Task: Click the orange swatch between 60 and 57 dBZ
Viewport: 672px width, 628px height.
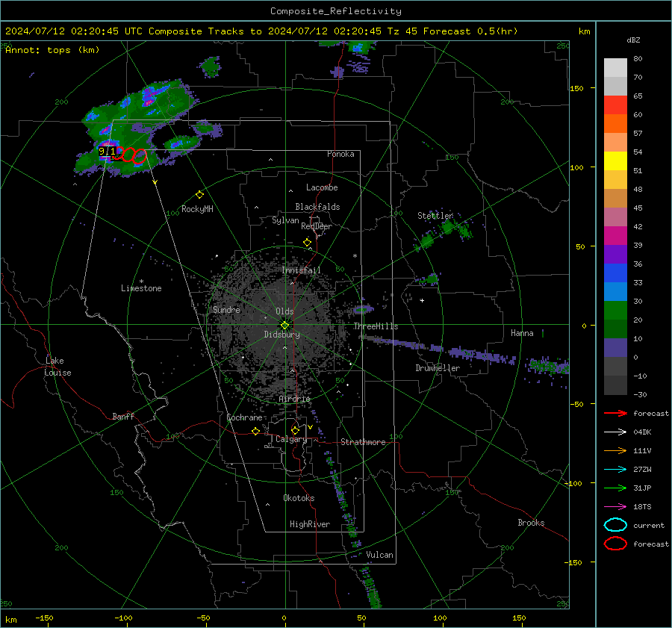Action: pos(615,124)
